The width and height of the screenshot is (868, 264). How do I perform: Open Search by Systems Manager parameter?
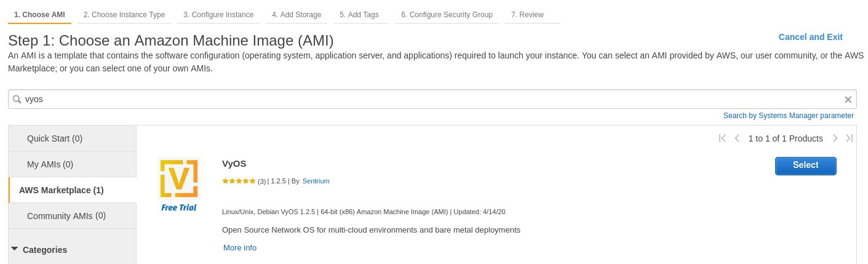pyautogui.click(x=788, y=116)
